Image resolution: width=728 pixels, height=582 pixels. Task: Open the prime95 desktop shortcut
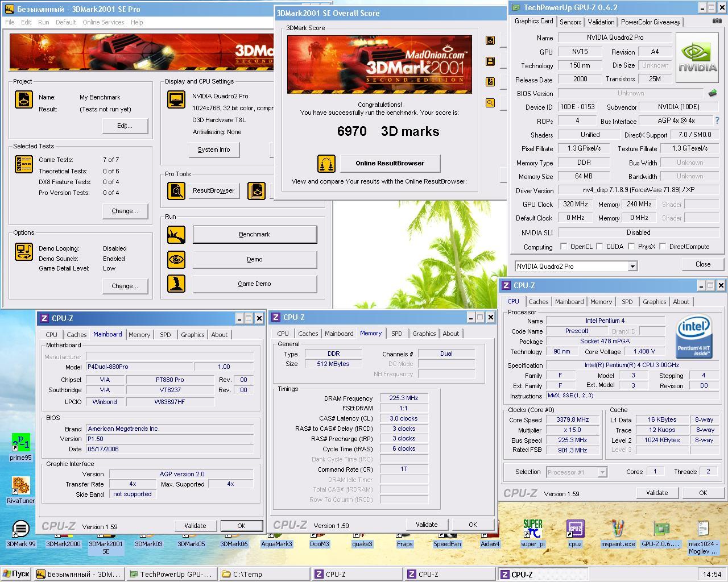(x=20, y=447)
